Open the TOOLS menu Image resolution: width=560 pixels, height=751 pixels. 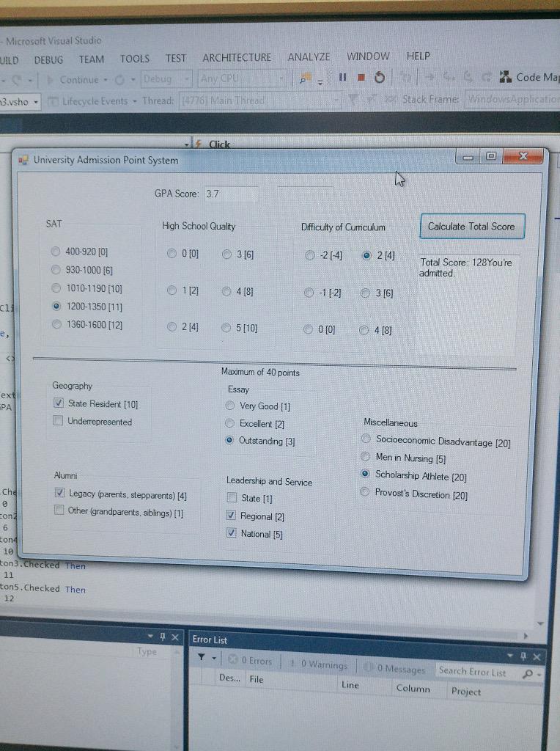(x=134, y=59)
